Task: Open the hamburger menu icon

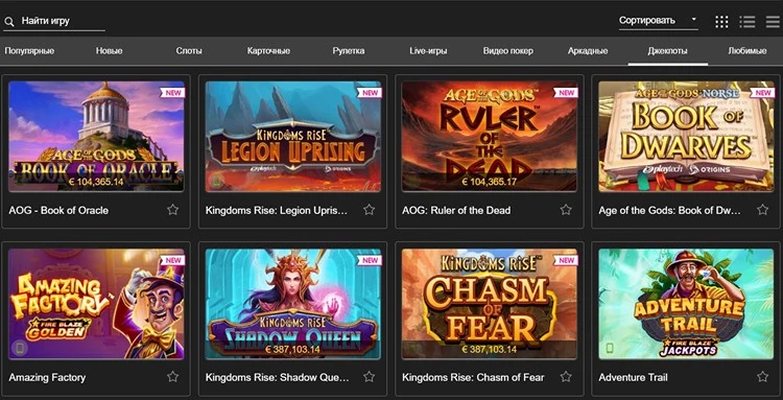Action: [x=772, y=21]
